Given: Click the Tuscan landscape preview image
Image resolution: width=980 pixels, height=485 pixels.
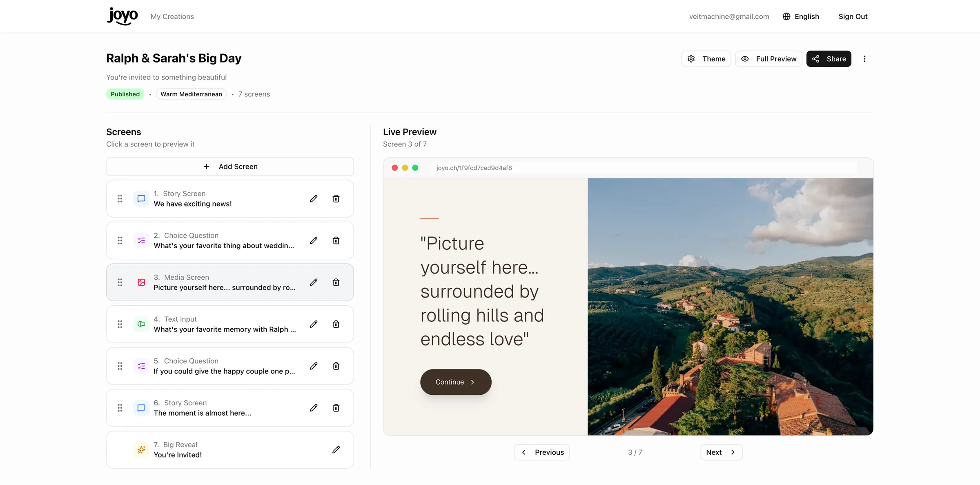Looking at the screenshot, I should (730, 307).
